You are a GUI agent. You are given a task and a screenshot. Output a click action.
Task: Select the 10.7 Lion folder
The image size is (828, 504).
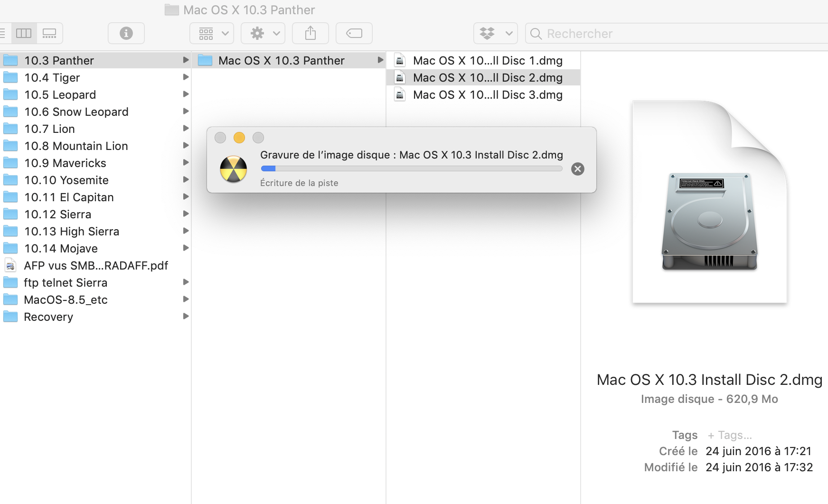[x=95, y=129]
